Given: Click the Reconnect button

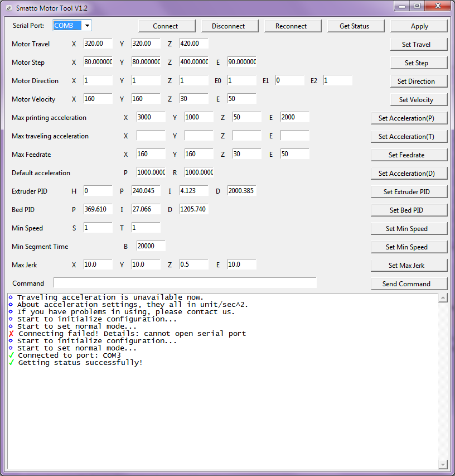Looking at the screenshot, I should point(293,26).
